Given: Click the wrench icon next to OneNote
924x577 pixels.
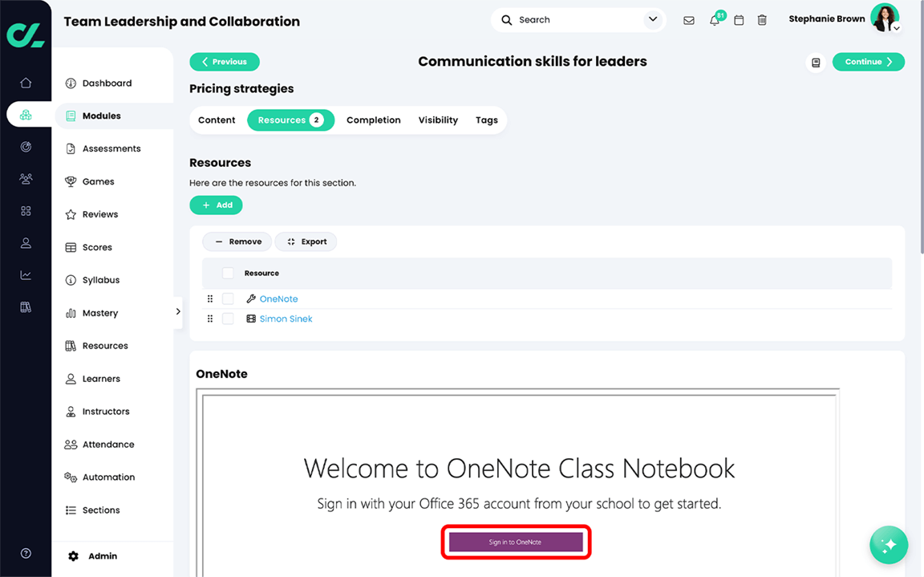Looking at the screenshot, I should [x=250, y=299].
